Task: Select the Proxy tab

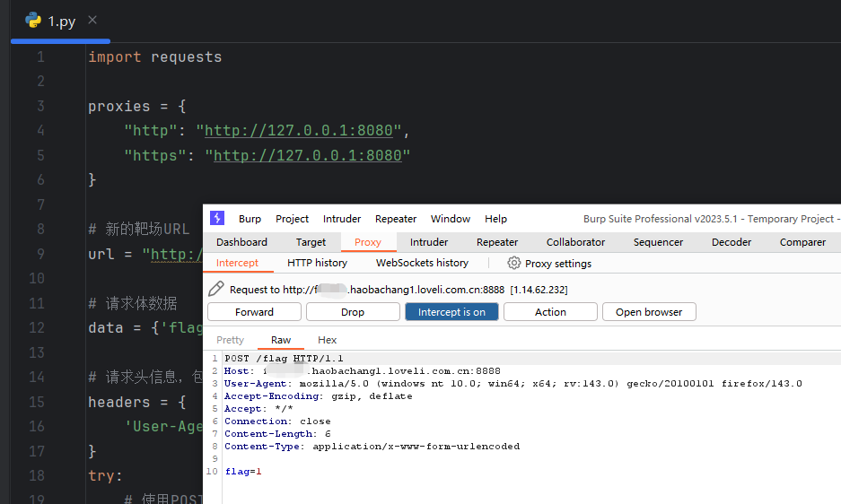Action: pos(368,242)
